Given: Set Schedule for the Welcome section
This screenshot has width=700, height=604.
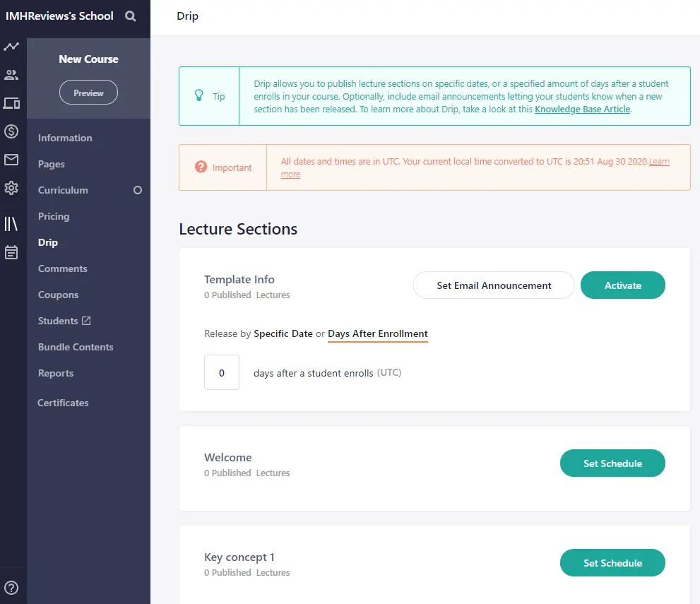Looking at the screenshot, I should (x=612, y=463).
